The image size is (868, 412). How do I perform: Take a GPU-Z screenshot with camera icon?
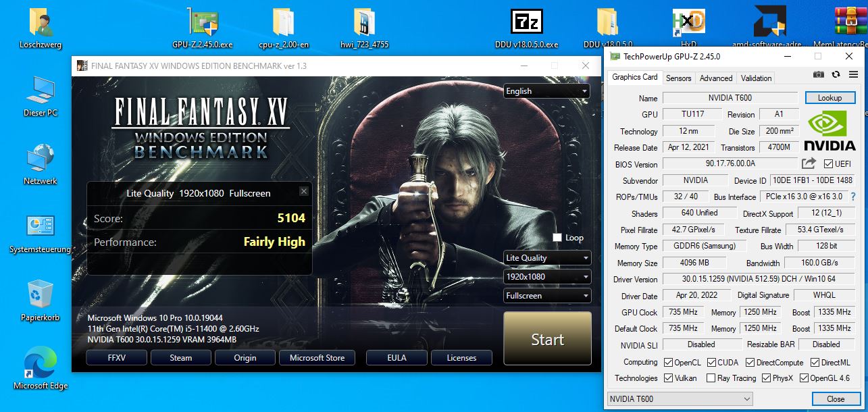click(819, 74)
